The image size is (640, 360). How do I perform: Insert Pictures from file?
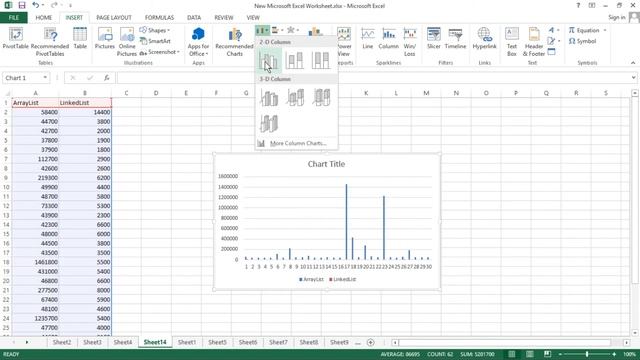click(x=105, y=39)
